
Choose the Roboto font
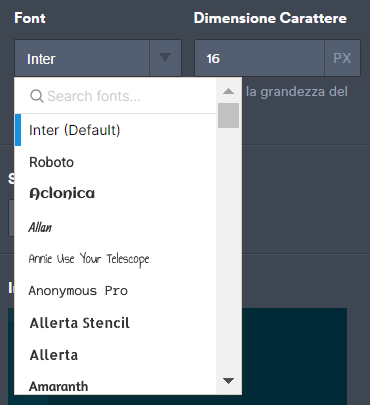[115, 162]
